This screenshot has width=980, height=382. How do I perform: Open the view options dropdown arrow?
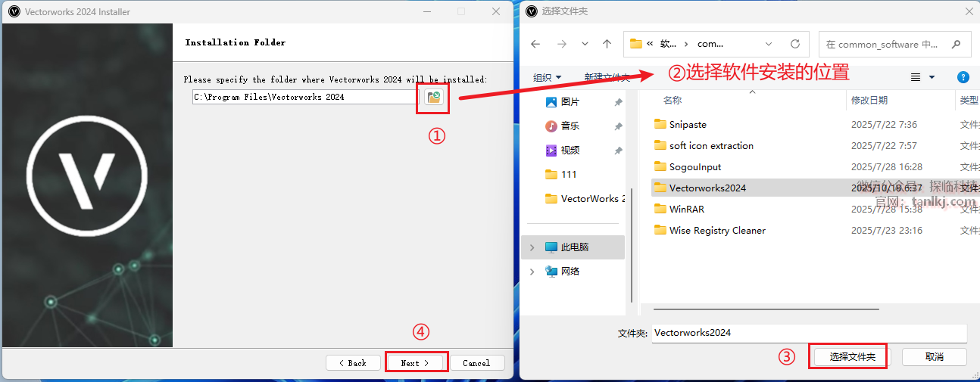[932, 77]
